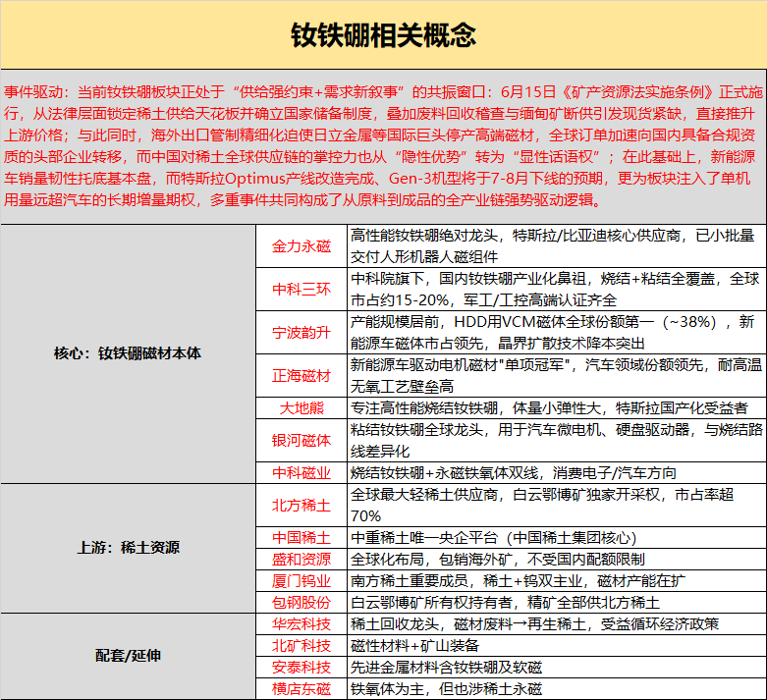Select the 华宏科技 stock cell
The image size is (767, 700).
click(301, 623)
